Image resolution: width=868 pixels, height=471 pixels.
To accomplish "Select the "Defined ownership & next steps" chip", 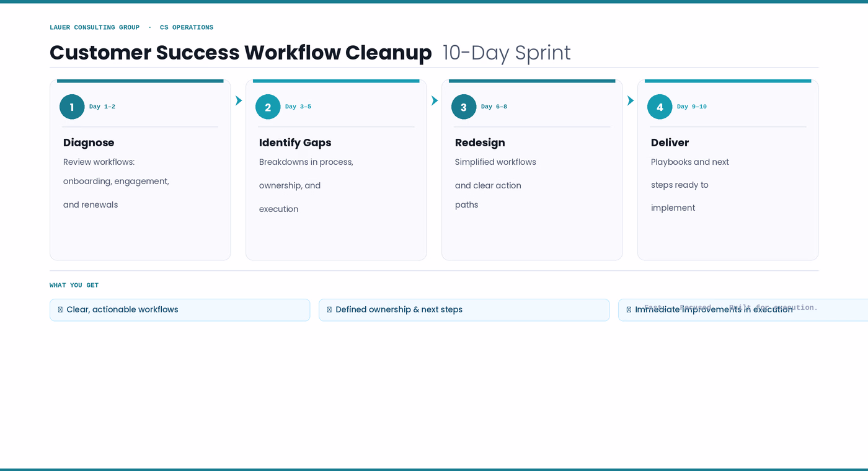I will coord(464,310).
